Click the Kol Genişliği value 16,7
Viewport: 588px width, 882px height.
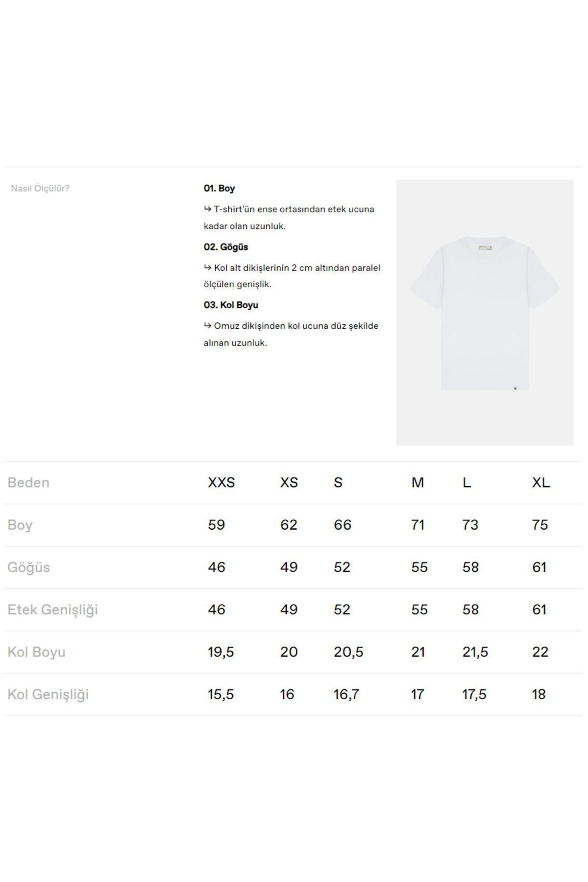point(346,695)
